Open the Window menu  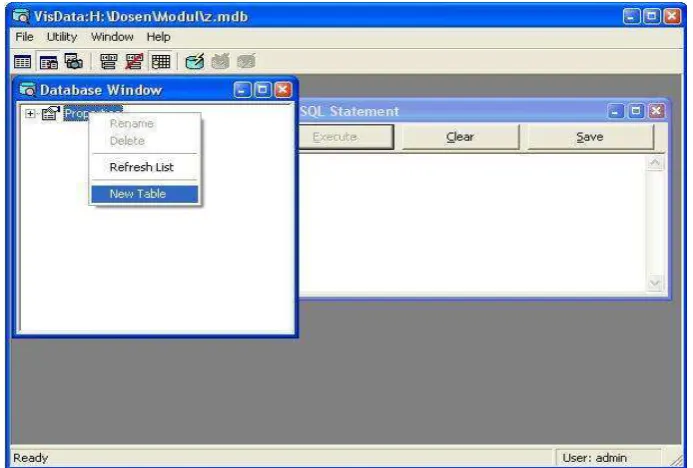112,37
